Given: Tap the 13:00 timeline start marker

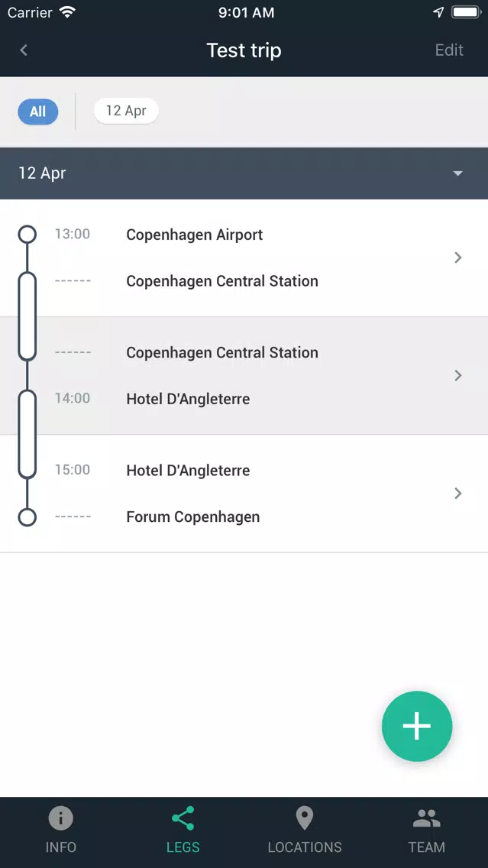Looking at the screenshot, I should 27,234.
